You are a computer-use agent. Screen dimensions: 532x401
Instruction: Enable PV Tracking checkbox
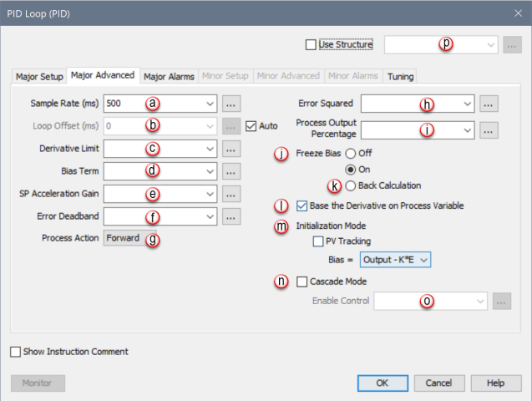click(x=318, y=241)
